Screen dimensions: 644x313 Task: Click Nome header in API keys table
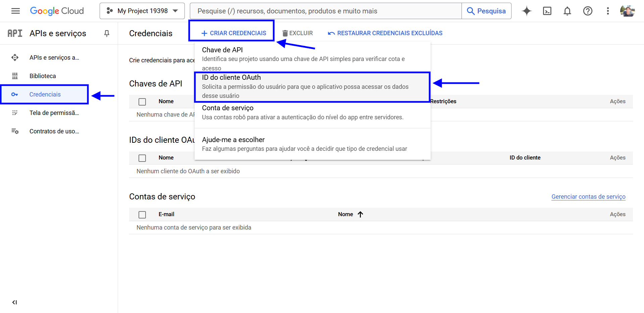[x=166, y=102]
